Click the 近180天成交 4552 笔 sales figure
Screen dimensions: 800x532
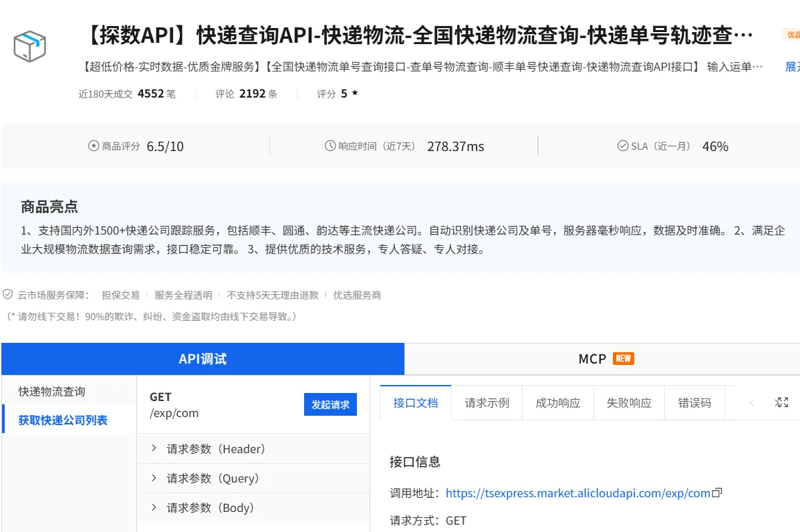click(x=126, y=94)
